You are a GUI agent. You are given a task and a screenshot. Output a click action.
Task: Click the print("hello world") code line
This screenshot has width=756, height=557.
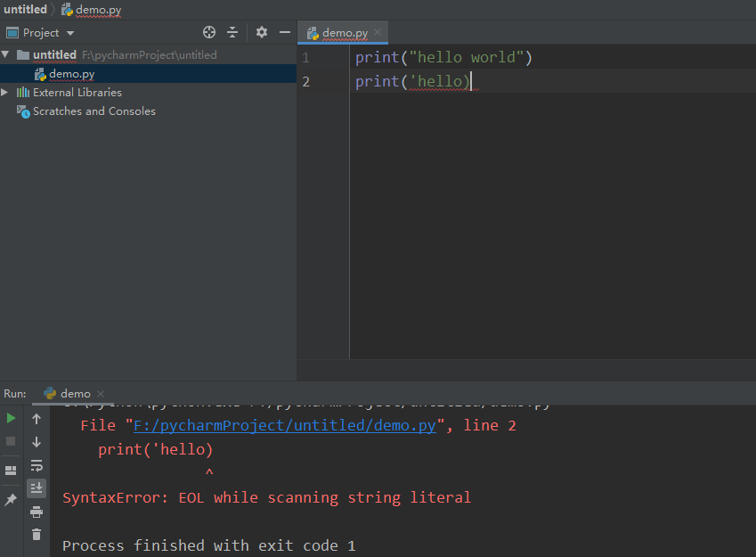pyautogui.click(x=443, y=57)
